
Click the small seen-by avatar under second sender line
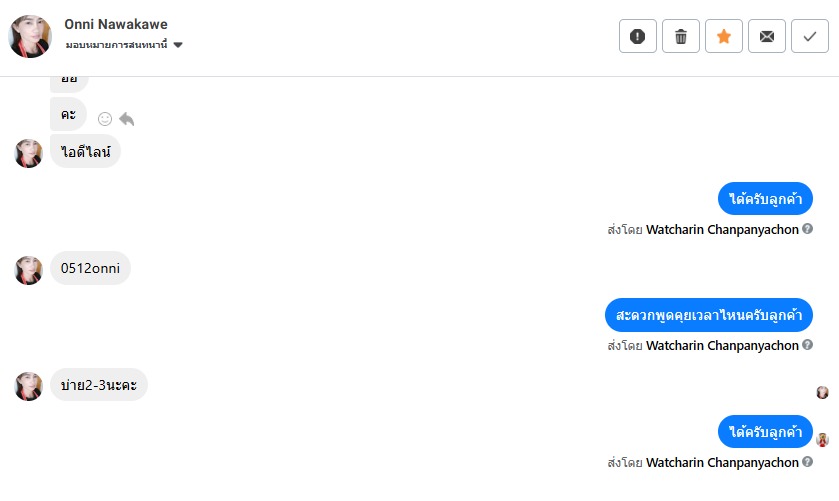(x=822, y=392)
